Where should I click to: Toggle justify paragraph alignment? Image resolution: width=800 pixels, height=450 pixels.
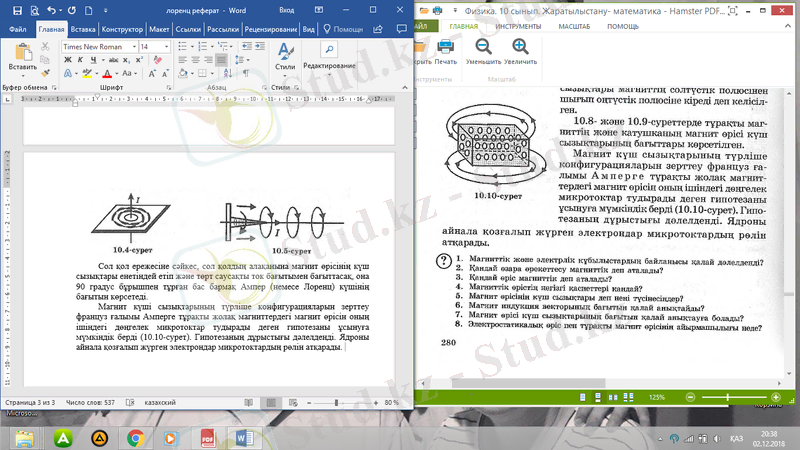pyautogui.click(x=223, y=61)
